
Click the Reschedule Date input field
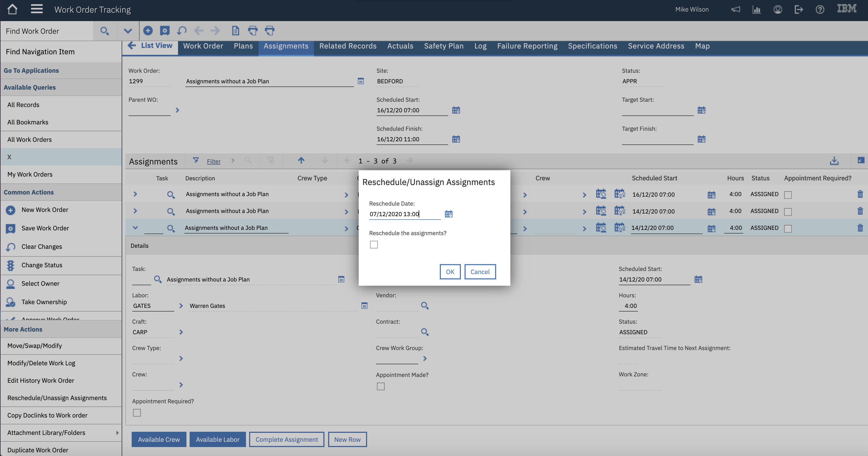pyautogui.click(x=404, y=214)
